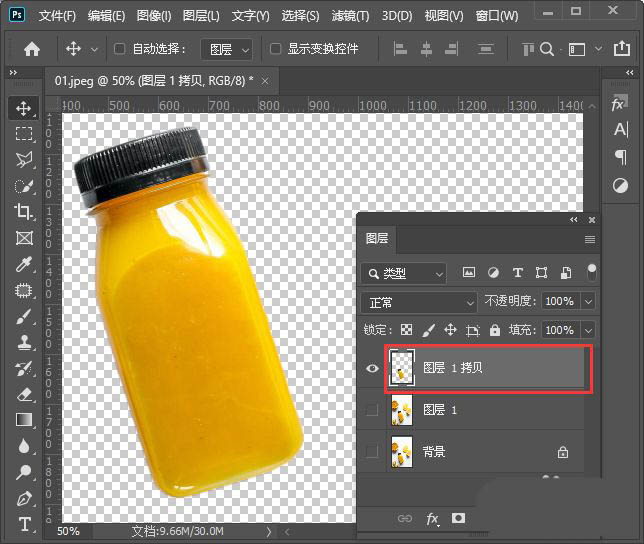The height and width of the screenshot is (544, 644).
Task: Open the 编辑(E) menu
Action: point(106,16)
